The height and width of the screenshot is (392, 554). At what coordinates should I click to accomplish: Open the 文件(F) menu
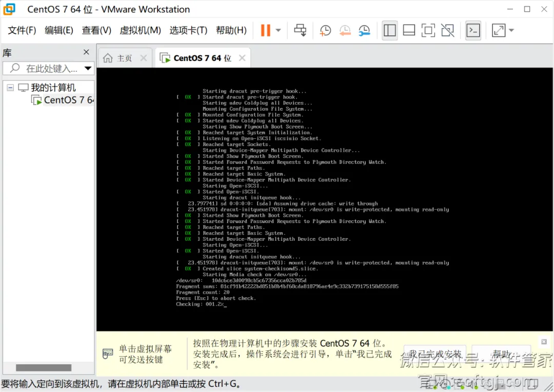coord(22,30)
